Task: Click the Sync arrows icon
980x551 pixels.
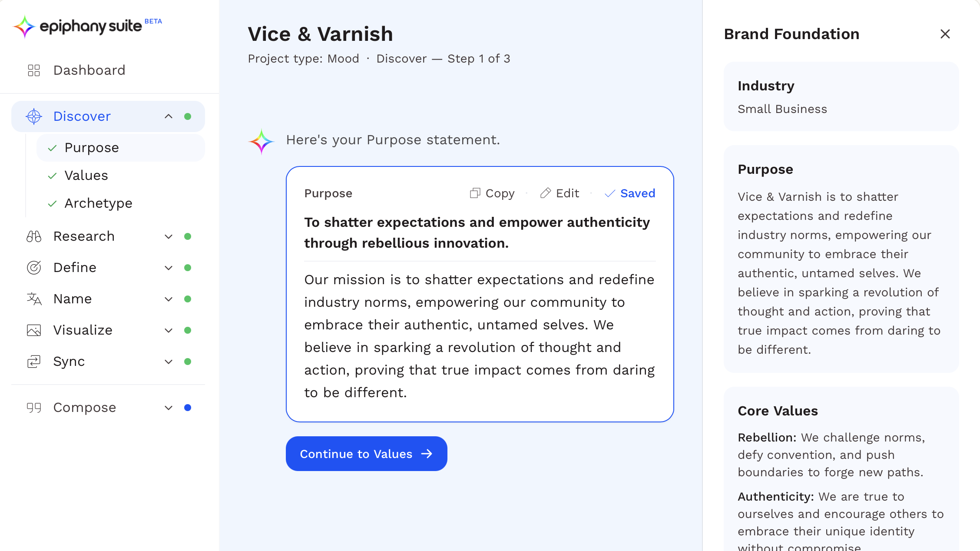Action: pyautogui.click(x=34, y=362)
